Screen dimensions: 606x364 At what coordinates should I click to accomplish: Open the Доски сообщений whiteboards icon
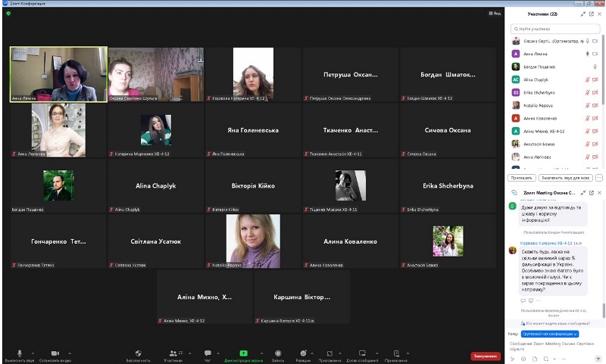pos(362,354)
